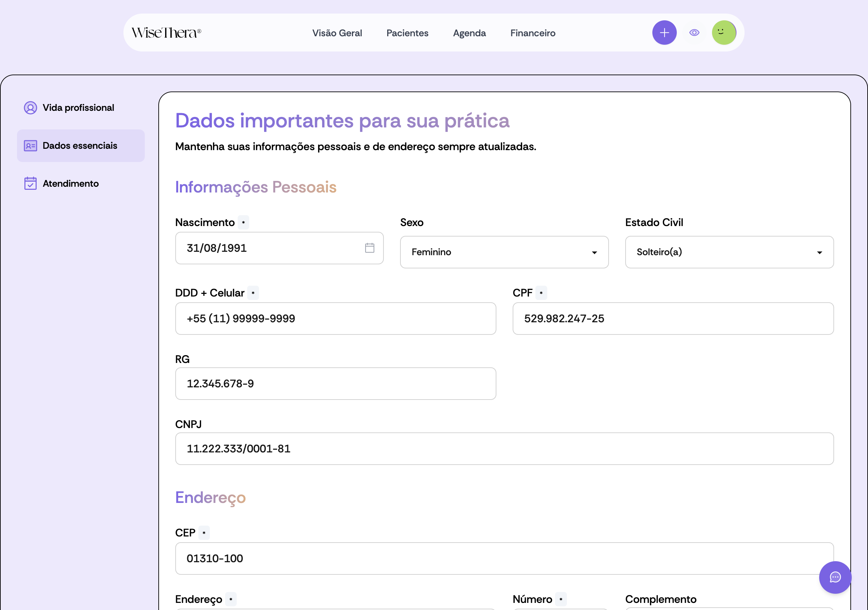Click the Dados essenciais ID card icon
Viewport: 868px width, 610px height.
(31, 146)
